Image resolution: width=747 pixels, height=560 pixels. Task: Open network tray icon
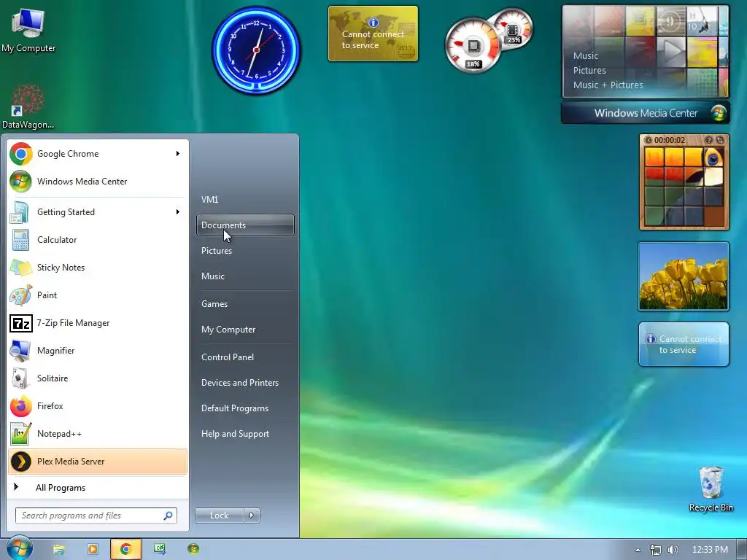656,550
